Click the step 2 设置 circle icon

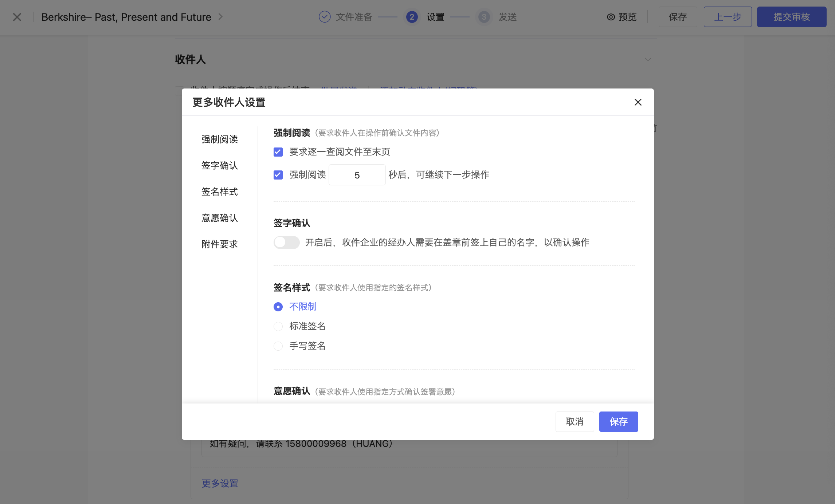[x=412, y=17]
